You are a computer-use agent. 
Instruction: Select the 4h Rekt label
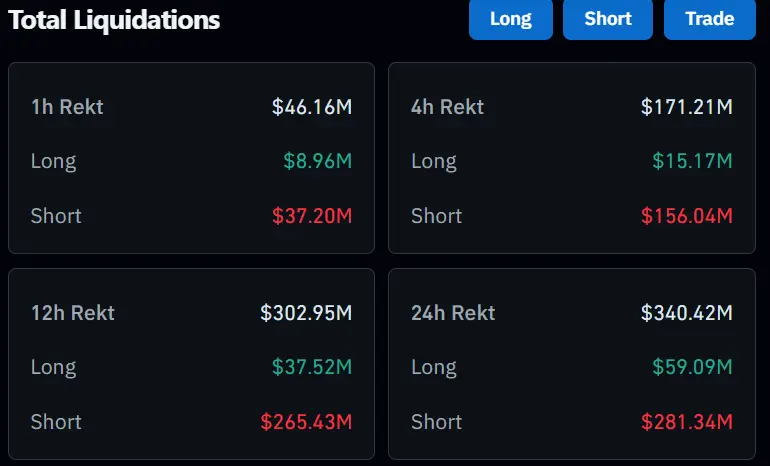(x=447, y=107)
